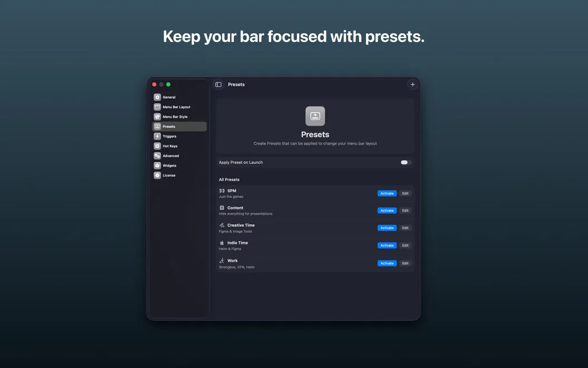Image resolution: width=588 pixels, height=368 pixels.
Task: Click the 'Strongbox, VPN, Helm' description
Action: (237, 268)
